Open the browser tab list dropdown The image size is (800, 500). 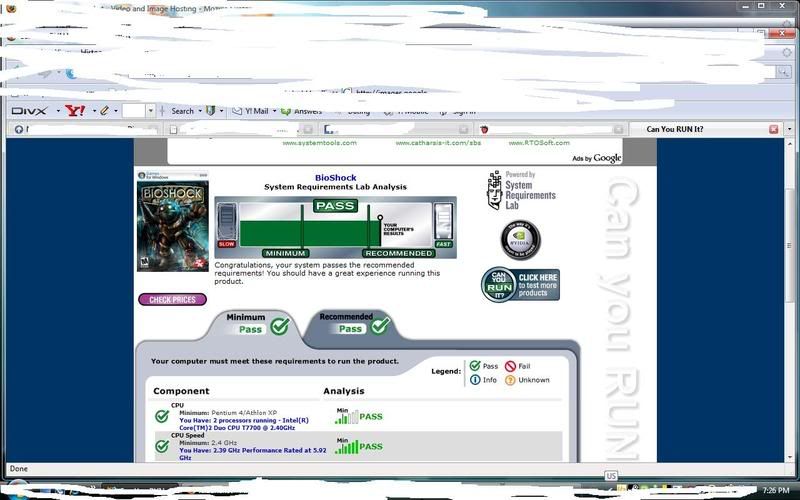(790, 129)
